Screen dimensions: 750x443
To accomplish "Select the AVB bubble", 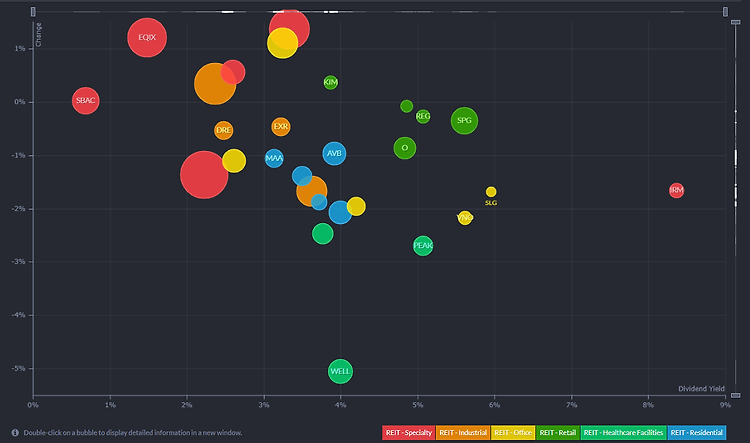I will coord(334,154).
